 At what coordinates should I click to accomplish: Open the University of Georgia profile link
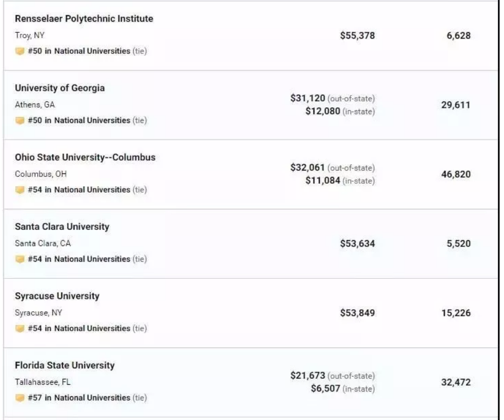click(x=60, y=88)
